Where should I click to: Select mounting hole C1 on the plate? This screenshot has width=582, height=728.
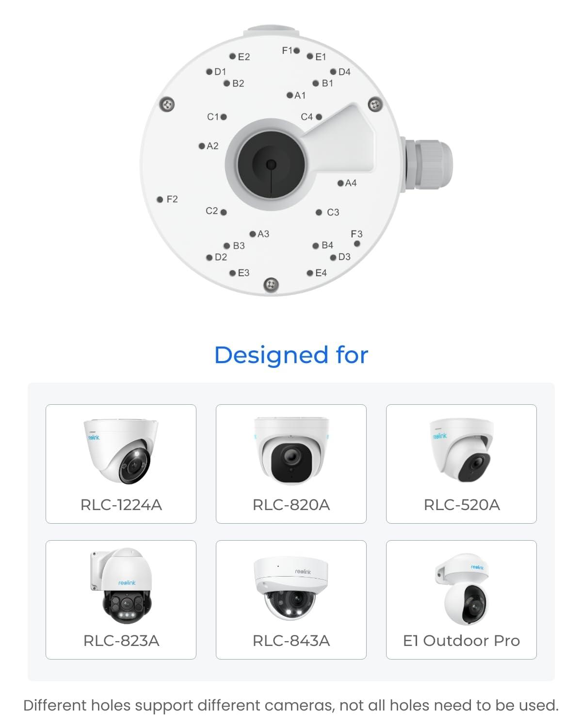tap(224, 117)
